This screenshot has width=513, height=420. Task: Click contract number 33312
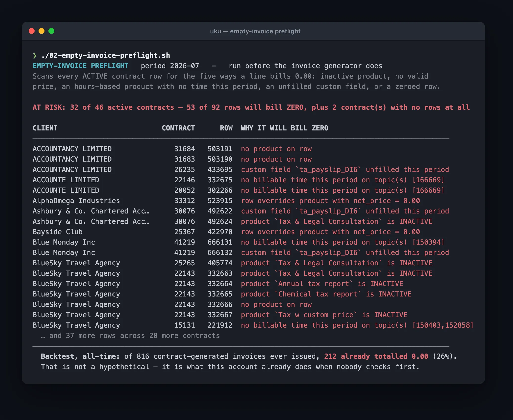coord(185,201)
